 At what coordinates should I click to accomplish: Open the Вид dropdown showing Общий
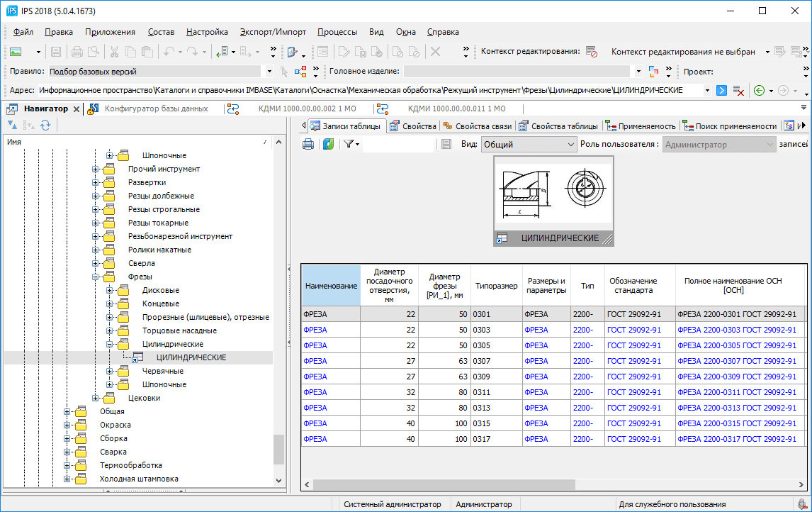coord(571,145)
